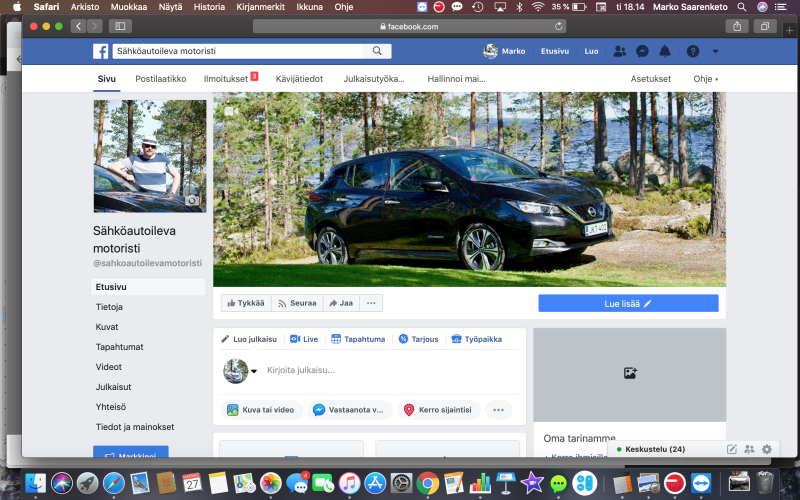Click new message compose icon in chat bar
The image size is (800, 500).
[x=732, y=449]
